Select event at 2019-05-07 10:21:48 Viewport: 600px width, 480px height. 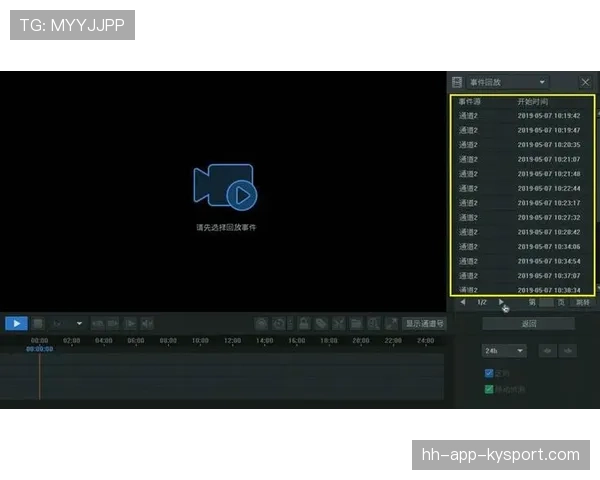(523, 174)
